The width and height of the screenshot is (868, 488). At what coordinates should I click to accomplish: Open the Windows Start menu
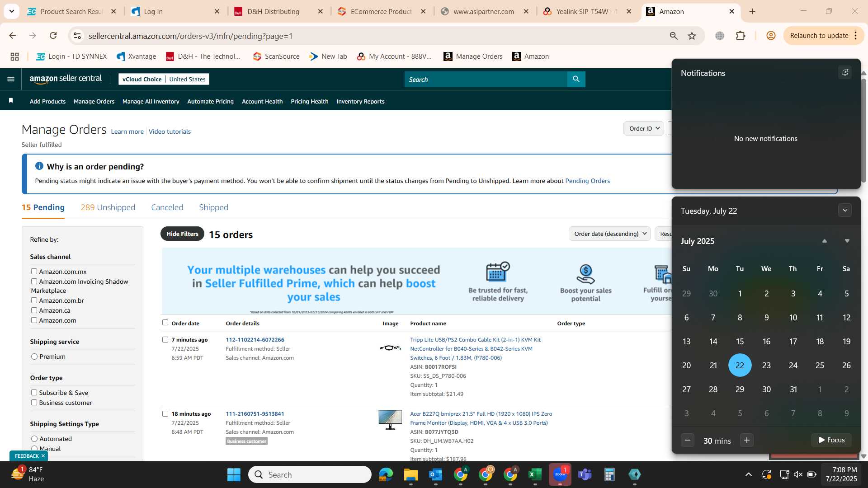[x=234, y=474]
